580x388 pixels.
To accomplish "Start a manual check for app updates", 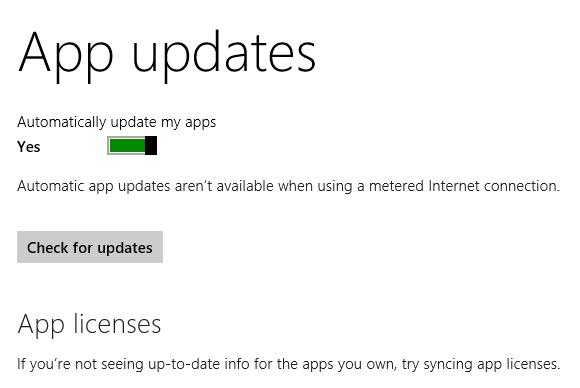I will (x=90, y=247).
